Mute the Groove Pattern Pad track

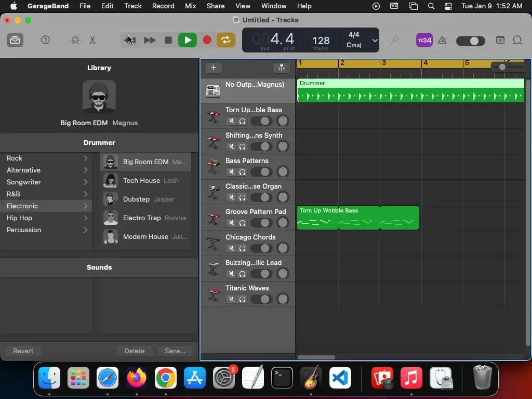(x=231, y=222)
